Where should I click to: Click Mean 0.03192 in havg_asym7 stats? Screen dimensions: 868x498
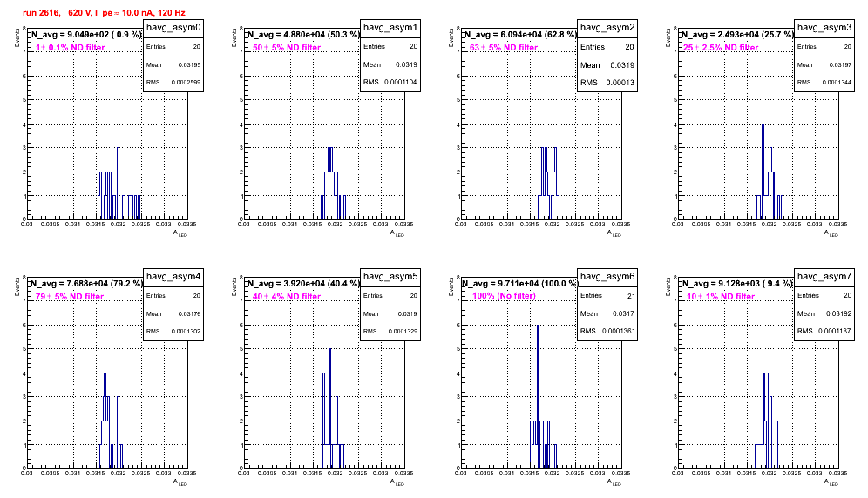(x=824, y=313)
